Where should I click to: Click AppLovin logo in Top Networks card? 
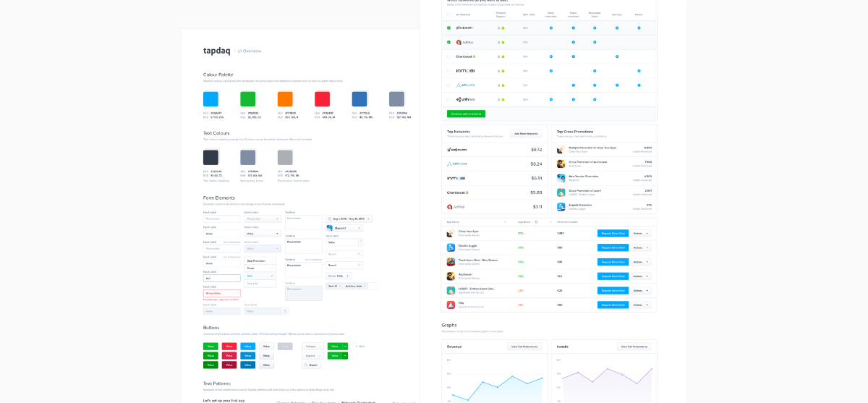[457, 164]
